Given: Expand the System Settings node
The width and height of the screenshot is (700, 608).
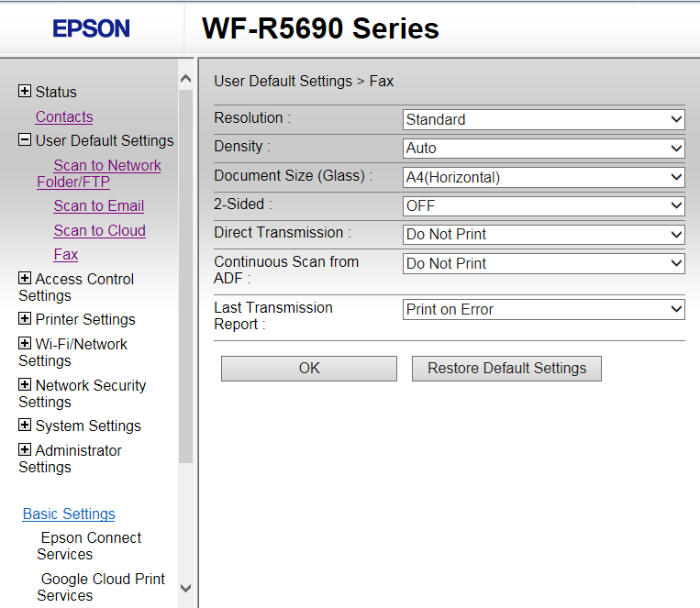Looking at the screenshot, I should (x=25, y=425).
